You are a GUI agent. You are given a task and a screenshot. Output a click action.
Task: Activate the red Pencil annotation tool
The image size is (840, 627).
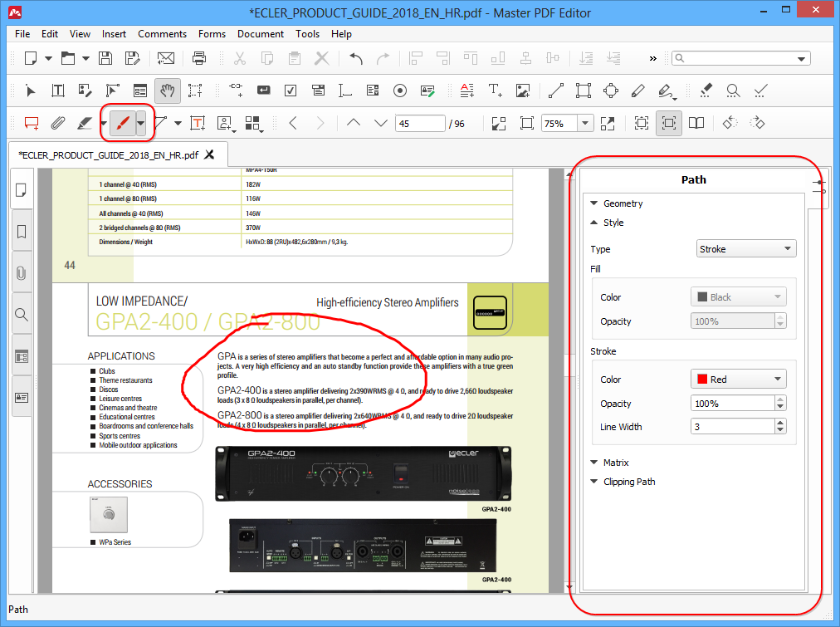click(x=120, y=123)
